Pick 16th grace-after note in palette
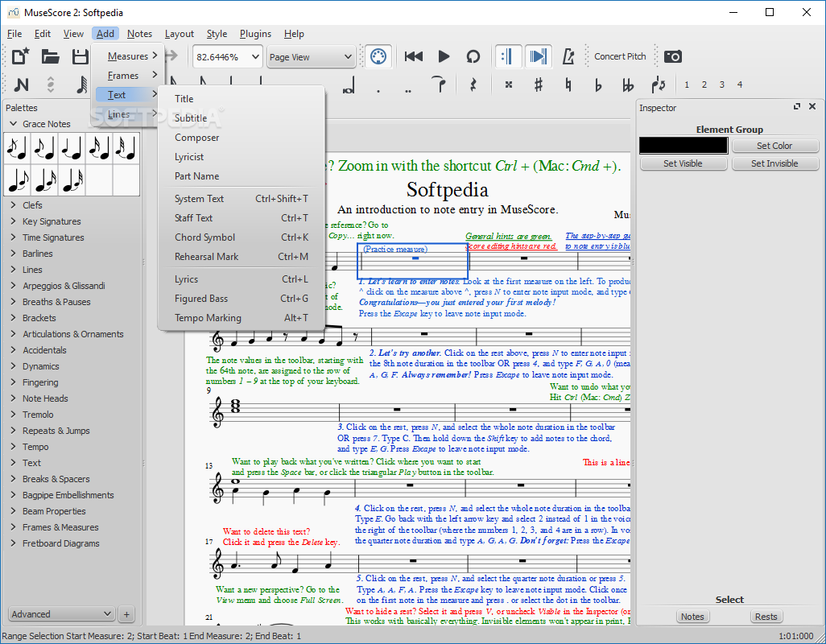Screen dimensions: 826x644 (45, 180)
